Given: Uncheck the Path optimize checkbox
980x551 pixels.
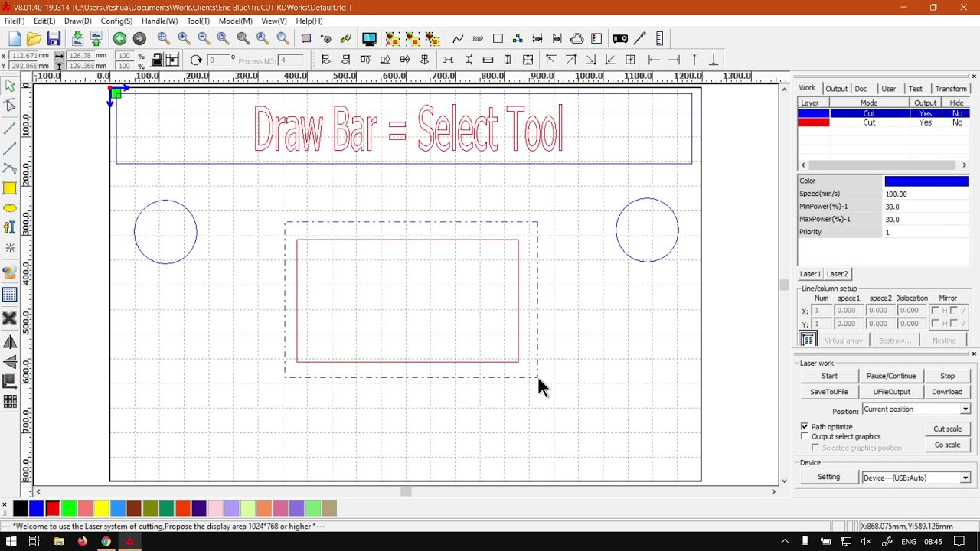Looking at the screenshot, I should pos(805,426).
